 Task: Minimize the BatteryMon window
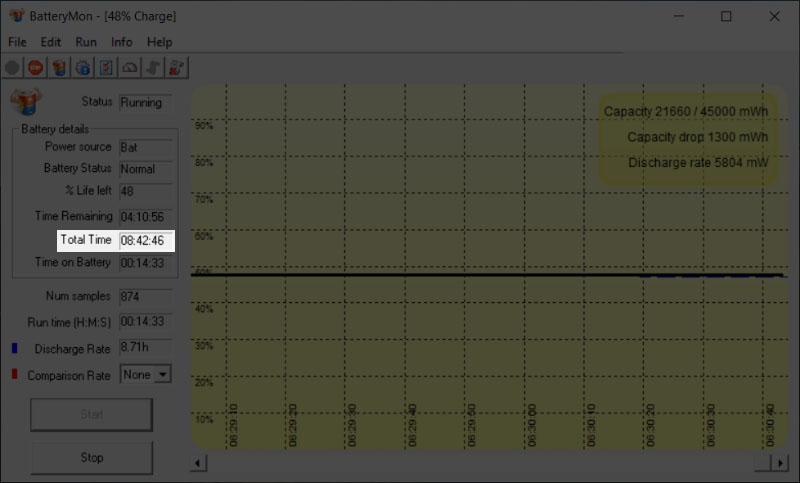[679, 16]
